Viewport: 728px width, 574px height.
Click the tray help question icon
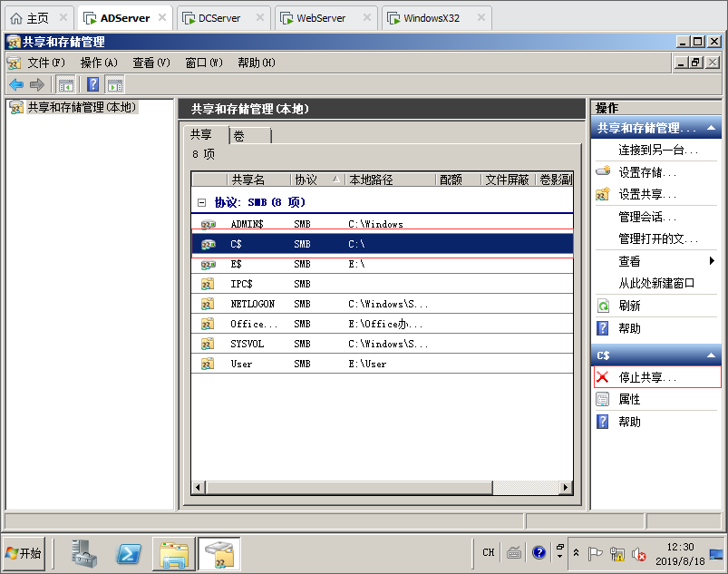click(x=539, y=552)
